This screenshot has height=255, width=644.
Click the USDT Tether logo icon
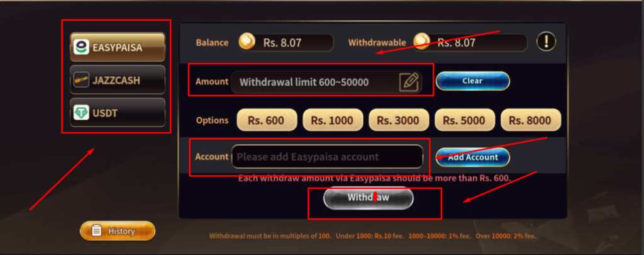point(81,113)
